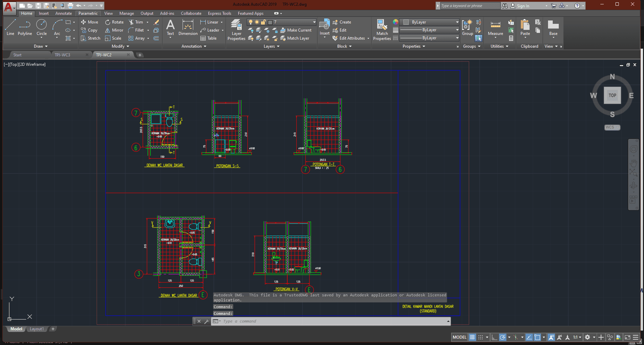The width and height of the screenshot is (644, 345).
Task: Click the Match Properties tool
Action: [382, 30]
